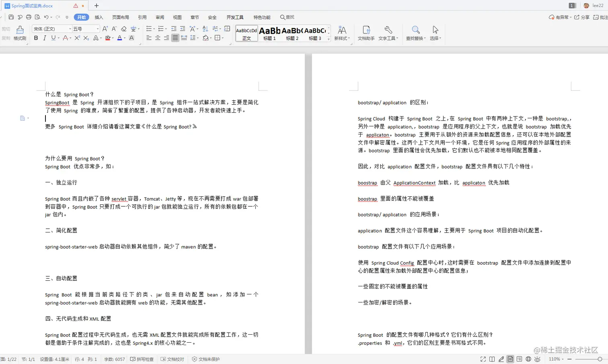Toggle 拼写检查 spell check in status bar
Image resolution: width=608 pixels, height=364 pixels.
click(142, 359)
